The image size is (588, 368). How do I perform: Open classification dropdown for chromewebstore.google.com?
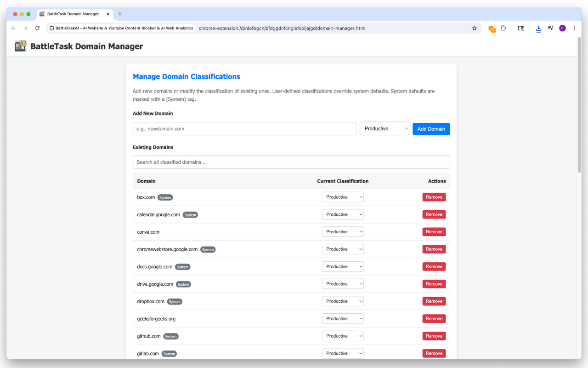click(x=343, y=249)
